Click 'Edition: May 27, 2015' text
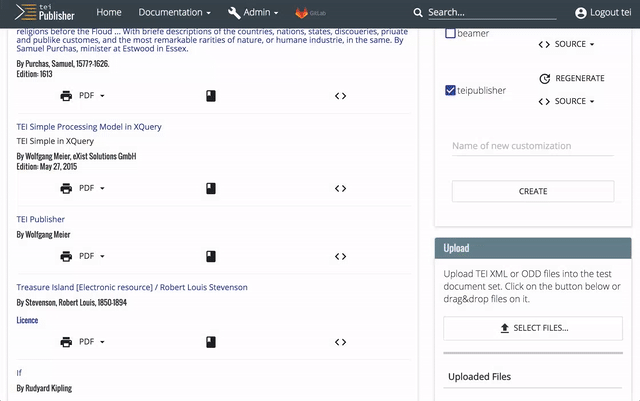Screen dimensions: 640x401 [x=47, y=167]
